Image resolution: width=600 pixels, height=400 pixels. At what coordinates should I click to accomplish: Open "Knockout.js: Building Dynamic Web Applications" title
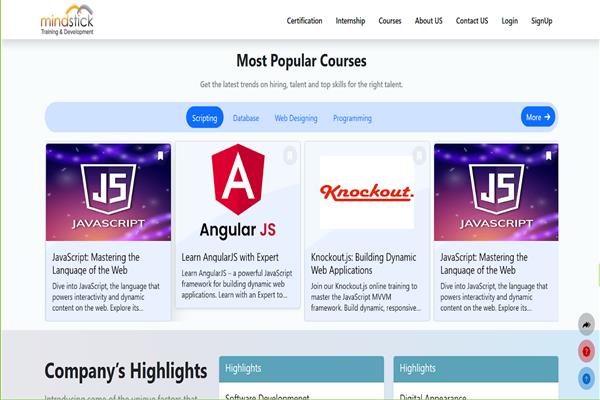pos(363,263)
